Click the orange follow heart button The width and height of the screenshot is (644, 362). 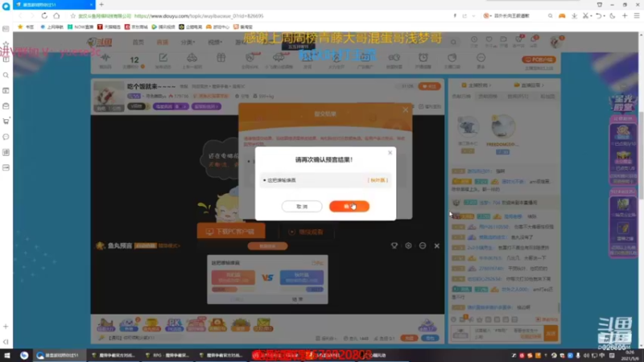[x=429, y=86]
